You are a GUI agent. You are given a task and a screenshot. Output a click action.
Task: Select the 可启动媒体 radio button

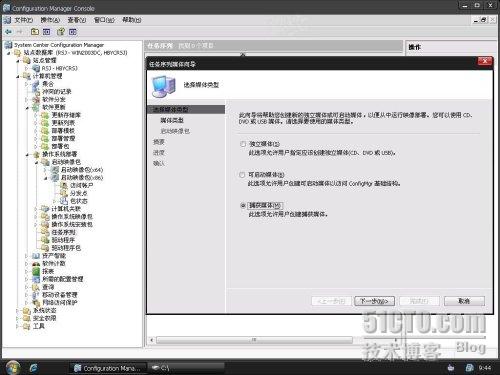pyautogui.click(x=243, y=175)
